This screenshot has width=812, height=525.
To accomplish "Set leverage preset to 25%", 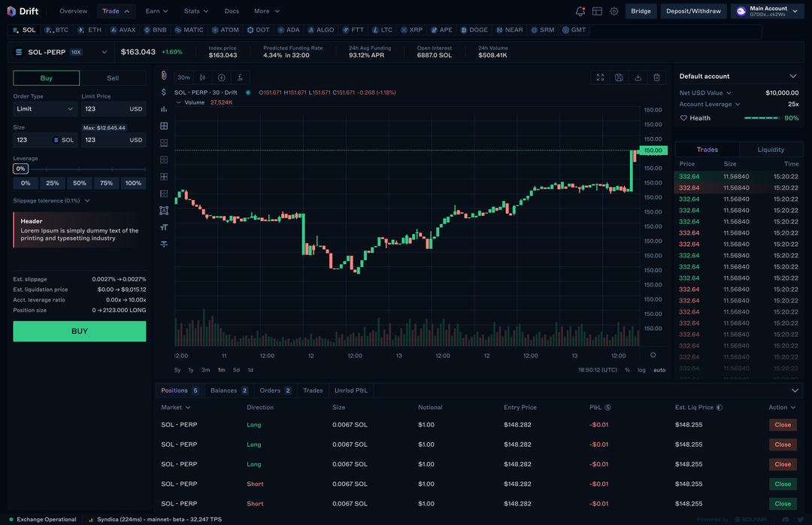I will pyautogui.click(x=53, y=183).
